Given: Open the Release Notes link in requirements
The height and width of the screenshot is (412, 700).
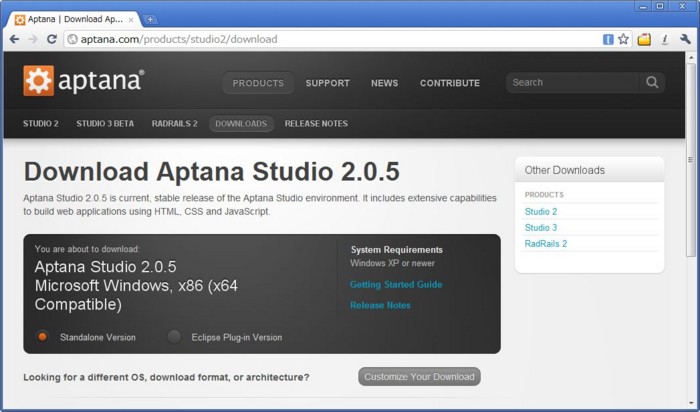Looking at the screenshot, I should (380, 305).
